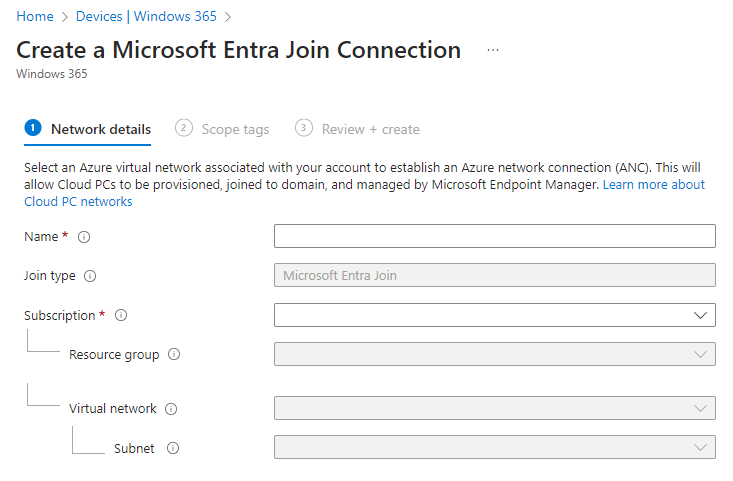This screenshot has height=481, width=733.
Task: Open Learn more about Cloud PC networks link
Action: click(x=653, y=185)
